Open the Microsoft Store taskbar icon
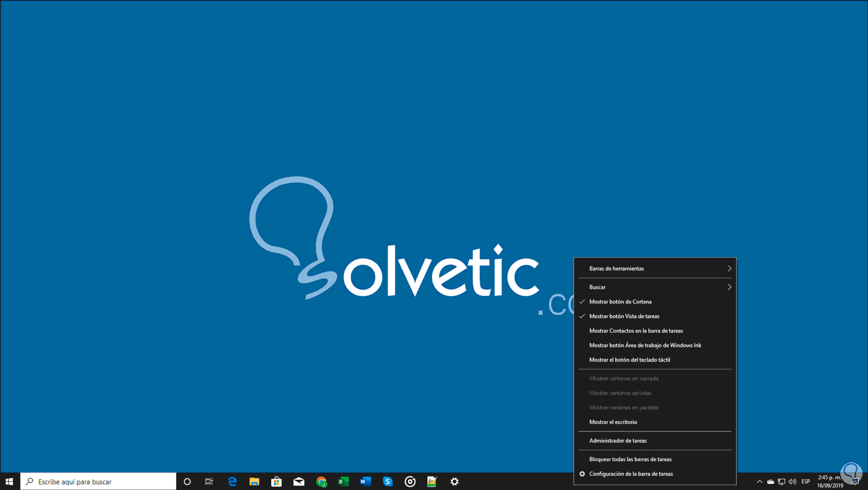Viewport: 868px width, 490px height. [277, 481]
